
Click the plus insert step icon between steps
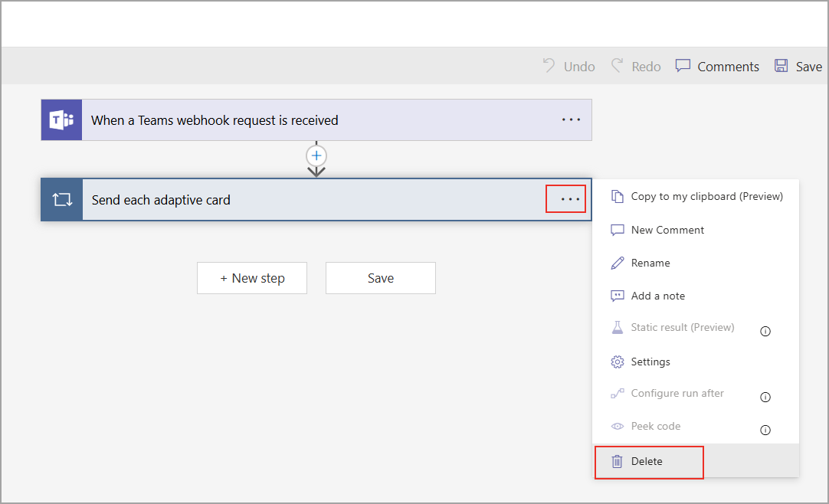(x=316, y=155)
